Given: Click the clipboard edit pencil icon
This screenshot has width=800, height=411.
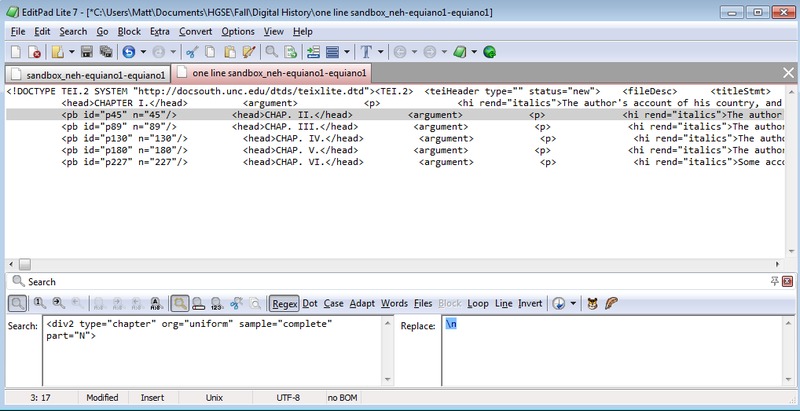Looking at the screenshot, I should coord(248,52).
